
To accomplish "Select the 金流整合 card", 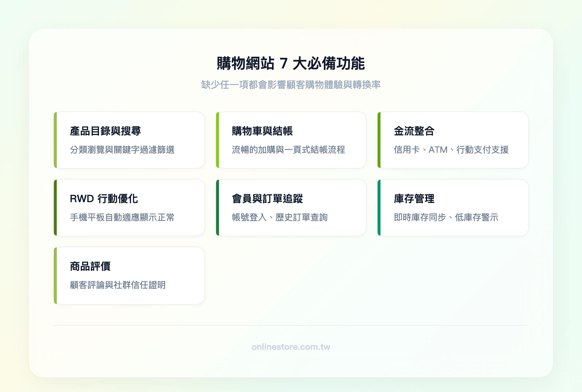I will pos(453,140).
